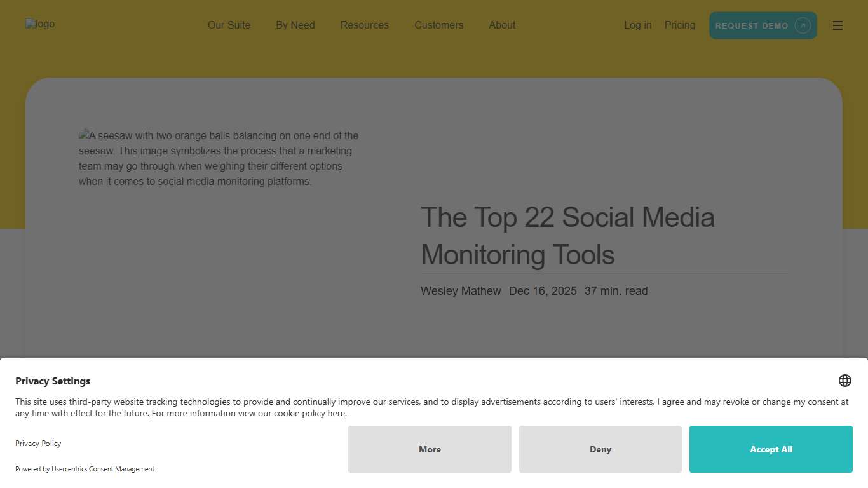Open the Customers menu item

[438, 25]
